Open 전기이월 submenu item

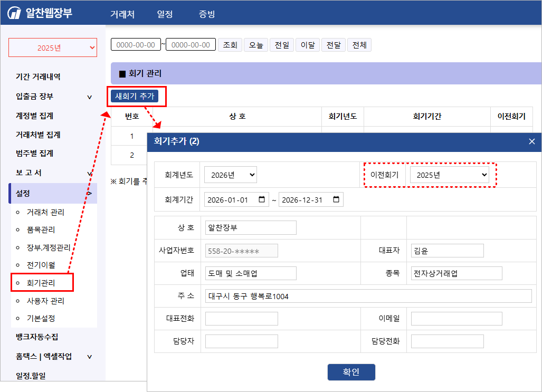click(x=41, y=265)
